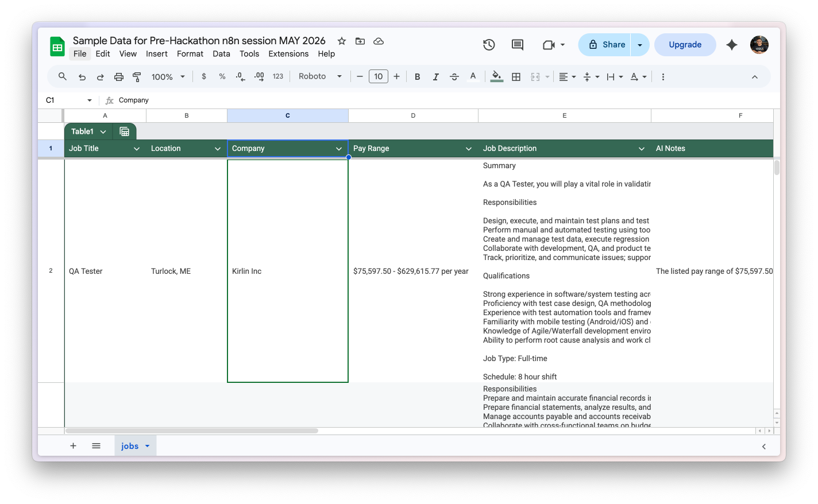Open the Pay Range column dropdown
Screen dimensions: 818x504
click(469, 149)
